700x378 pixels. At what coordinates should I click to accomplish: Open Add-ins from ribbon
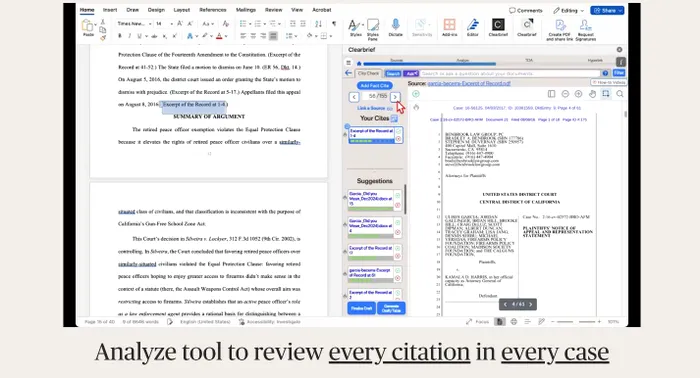pos(450,27)
